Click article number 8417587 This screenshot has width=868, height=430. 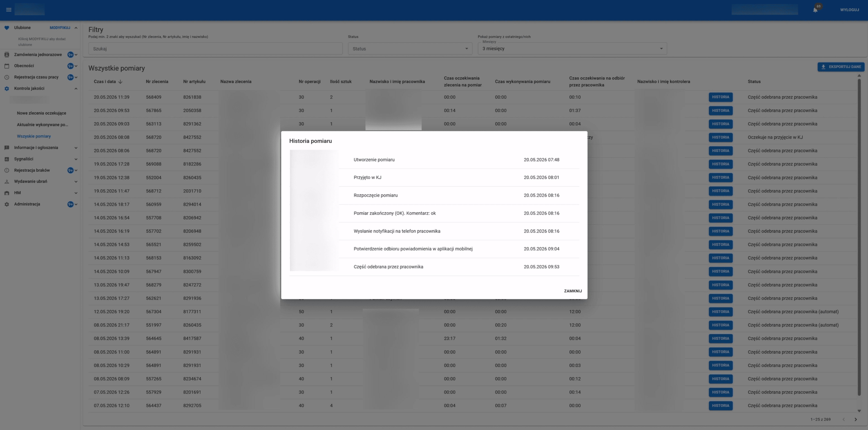point(192,338)
